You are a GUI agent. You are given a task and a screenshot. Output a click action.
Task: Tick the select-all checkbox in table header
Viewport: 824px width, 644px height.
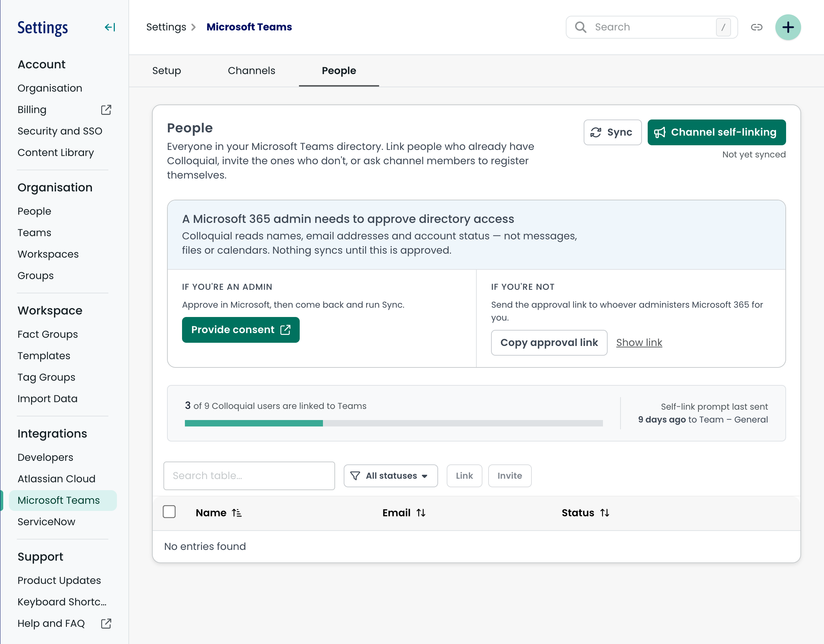(x=169, y=512)
